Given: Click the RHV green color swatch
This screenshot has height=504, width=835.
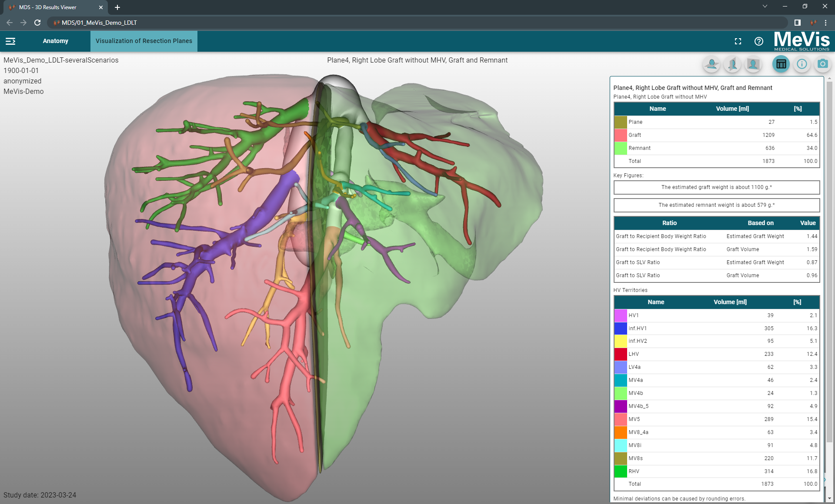Looking at the screenshot, I should click(621, 471).
